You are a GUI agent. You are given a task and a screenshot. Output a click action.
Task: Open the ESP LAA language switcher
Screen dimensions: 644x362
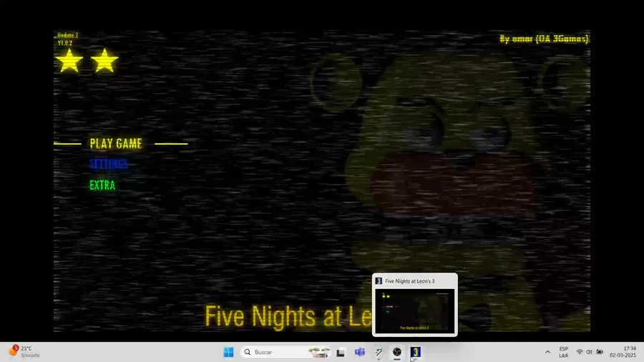pos(564,352)
